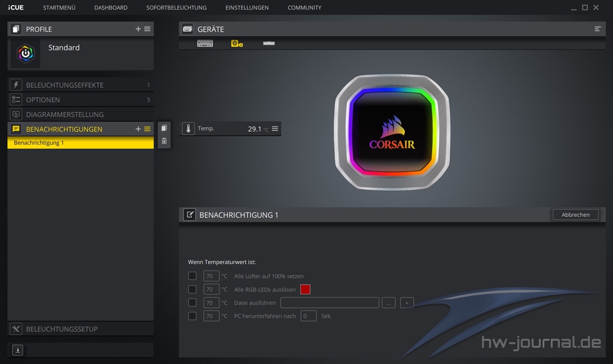Enable 'PC herunterfahren nach' checkbox
This screenshot has width=613, height=364.
[192, 316]
